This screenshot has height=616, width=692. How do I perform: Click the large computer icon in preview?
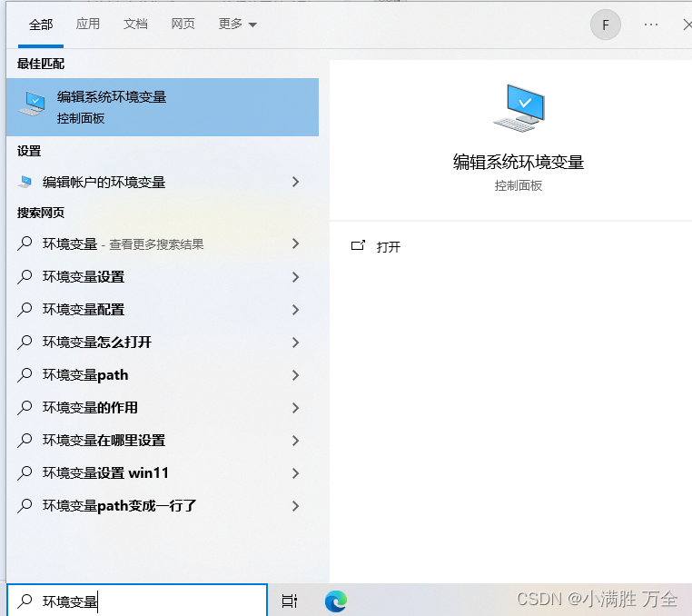(x=519, y=108)
